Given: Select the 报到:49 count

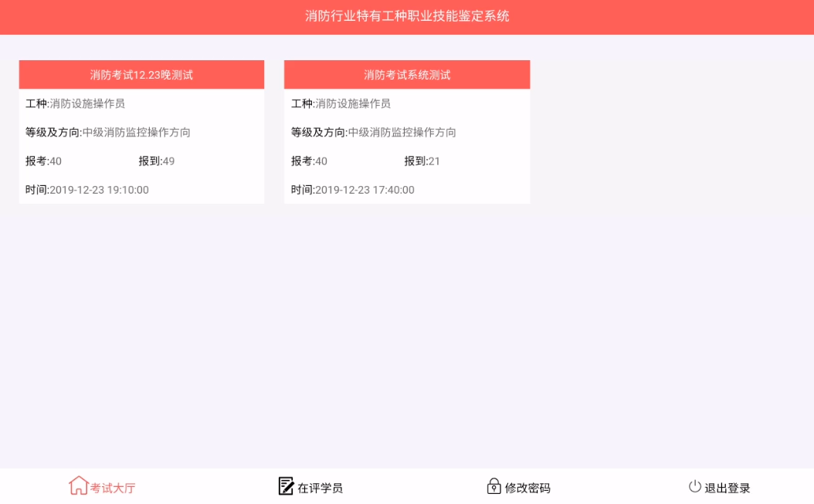Looking at the screenshot, I should coord(157,161).
